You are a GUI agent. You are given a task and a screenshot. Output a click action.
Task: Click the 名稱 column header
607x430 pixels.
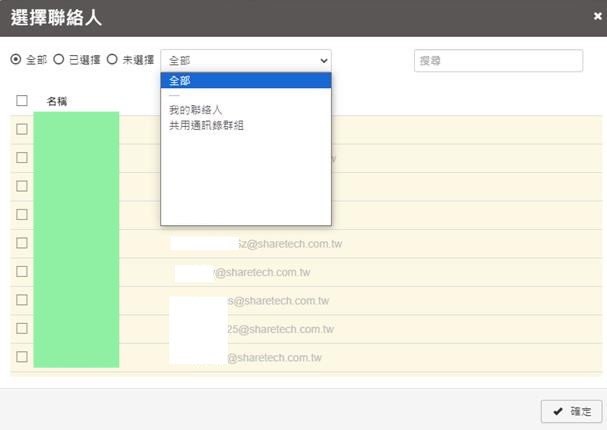[x=57, y=101]
